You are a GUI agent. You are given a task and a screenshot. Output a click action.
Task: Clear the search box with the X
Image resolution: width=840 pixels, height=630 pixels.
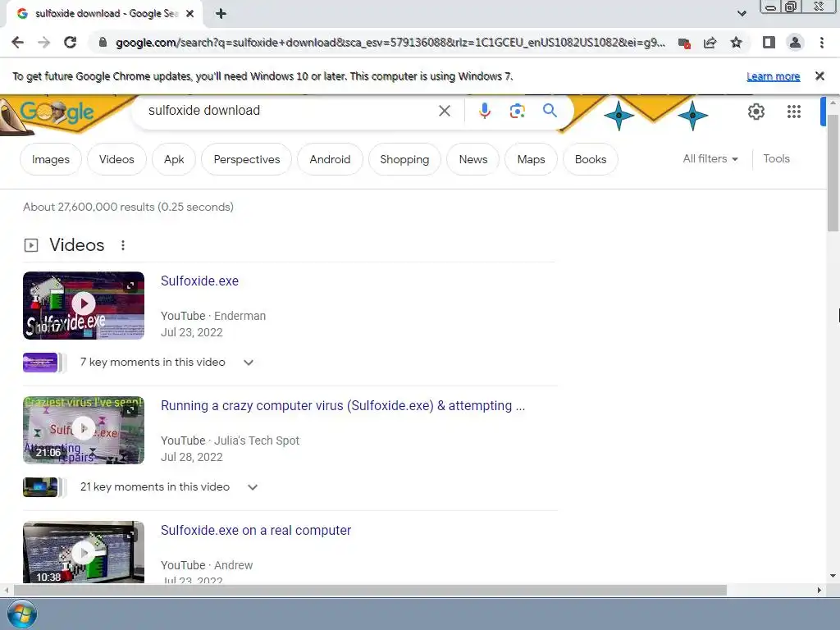444,111
